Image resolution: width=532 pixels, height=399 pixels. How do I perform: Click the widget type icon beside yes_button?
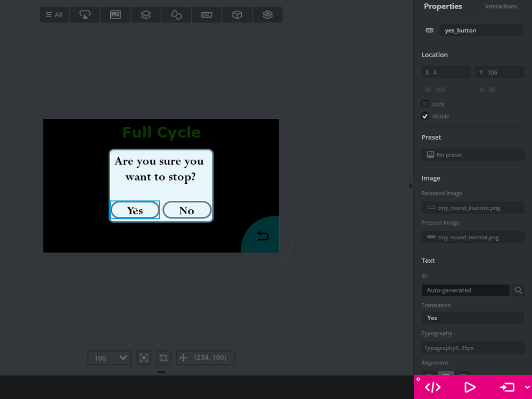[430, 30]
